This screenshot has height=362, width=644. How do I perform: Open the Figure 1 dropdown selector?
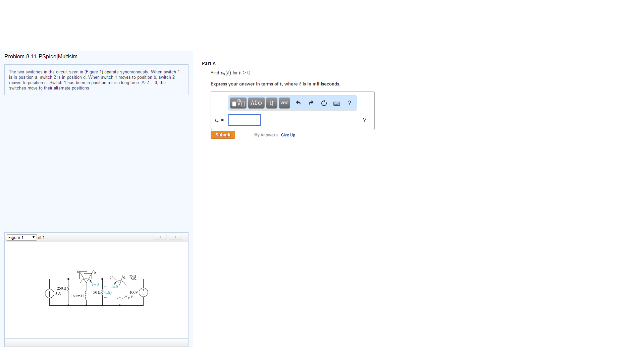click(x=21, y=237)
